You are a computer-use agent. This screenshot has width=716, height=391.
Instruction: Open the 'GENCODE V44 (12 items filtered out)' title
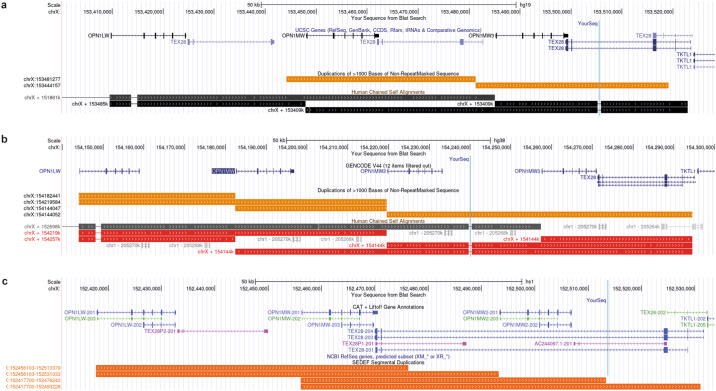[x=388, y=165]
